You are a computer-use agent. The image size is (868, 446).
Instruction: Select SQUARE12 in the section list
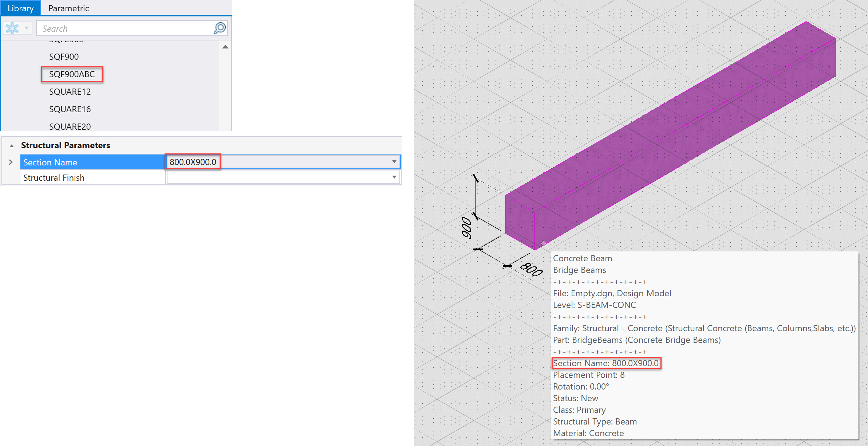[x=70, y=92]
